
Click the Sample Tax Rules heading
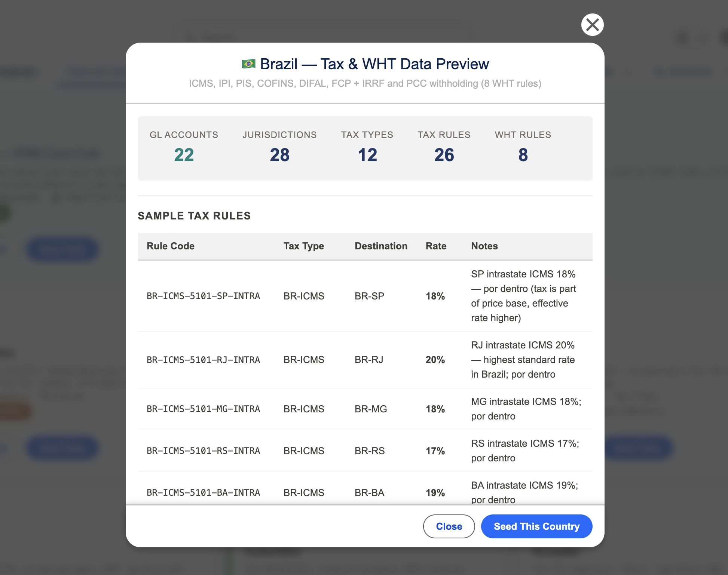(194, 216)
